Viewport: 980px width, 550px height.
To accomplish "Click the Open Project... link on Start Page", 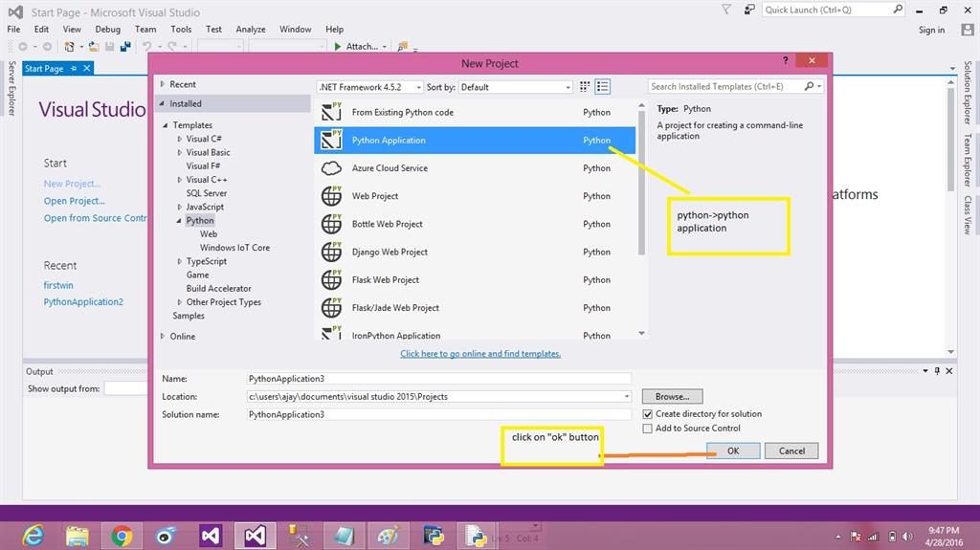I will (75, 201).
